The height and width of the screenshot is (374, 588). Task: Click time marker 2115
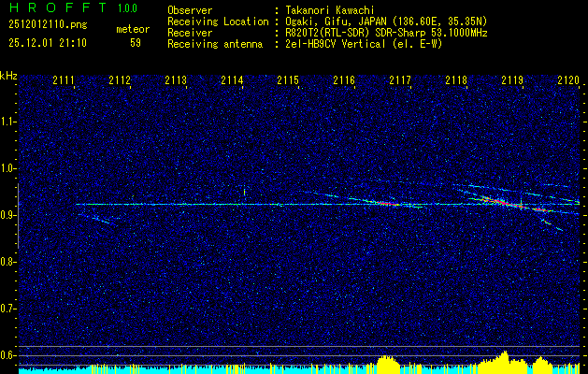pos(288,79)
